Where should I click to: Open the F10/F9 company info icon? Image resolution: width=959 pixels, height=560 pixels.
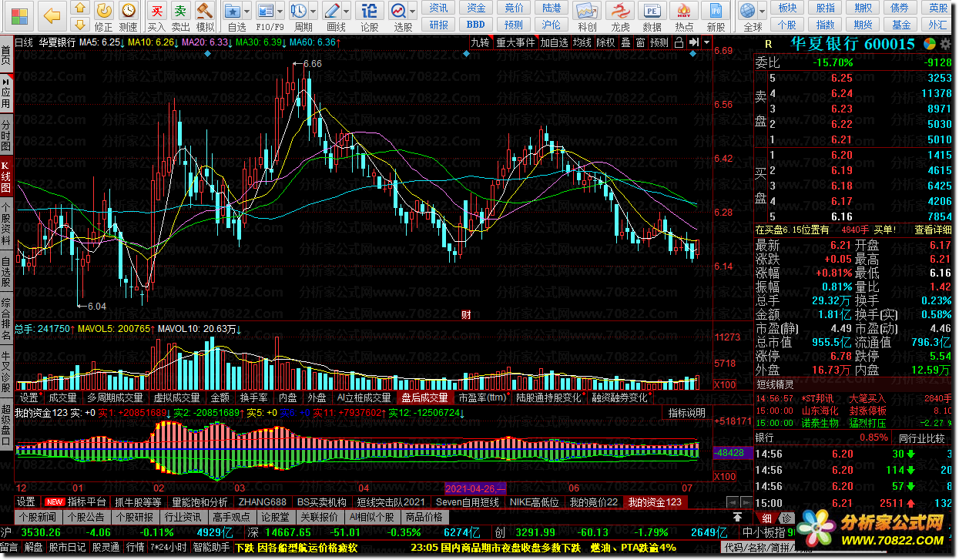point(267,10)
